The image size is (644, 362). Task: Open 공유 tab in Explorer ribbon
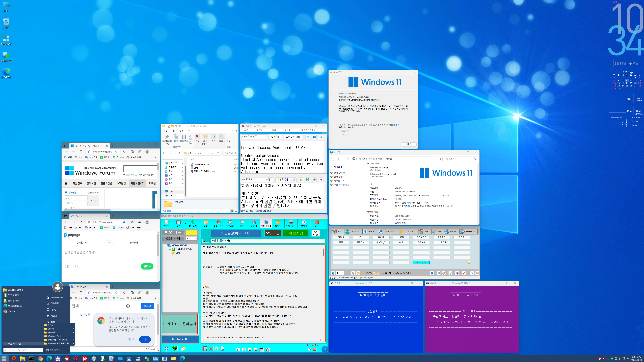click(181, 131)
